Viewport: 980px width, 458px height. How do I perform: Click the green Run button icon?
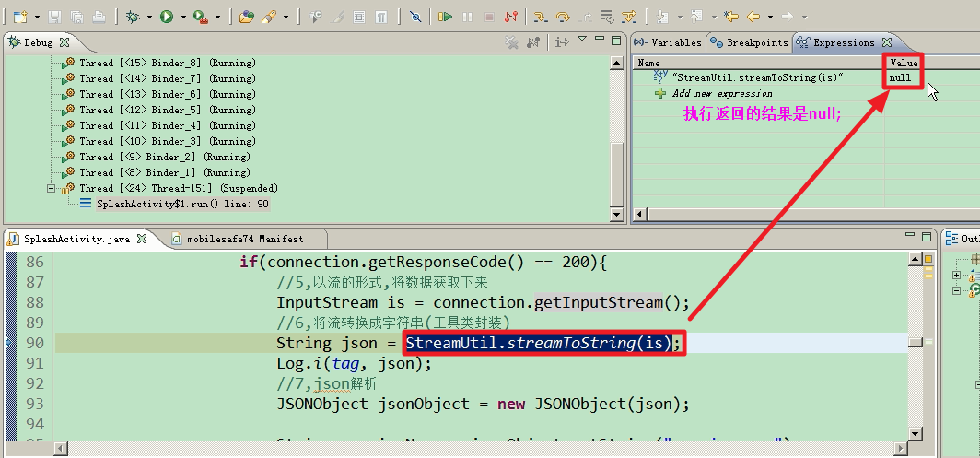pos(166,17)
